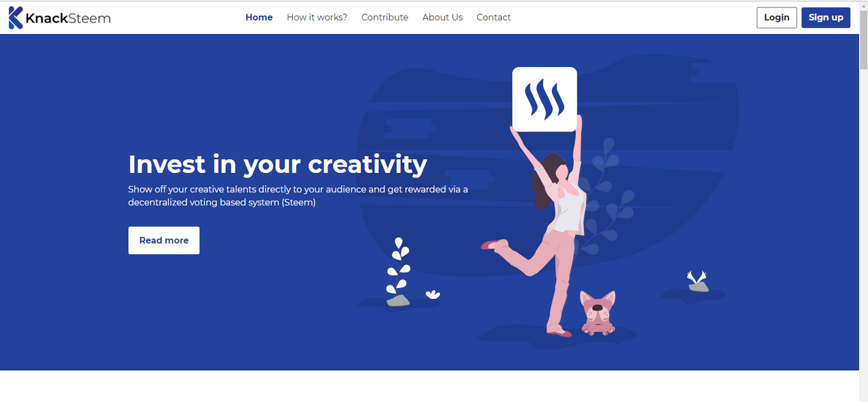Click the Read more button

pos(164,241)
